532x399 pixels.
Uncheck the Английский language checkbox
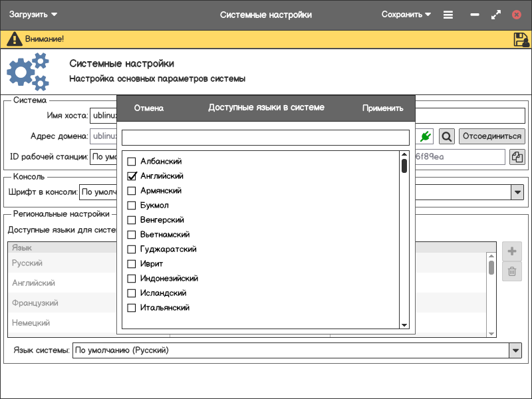(x=132, y=176)
